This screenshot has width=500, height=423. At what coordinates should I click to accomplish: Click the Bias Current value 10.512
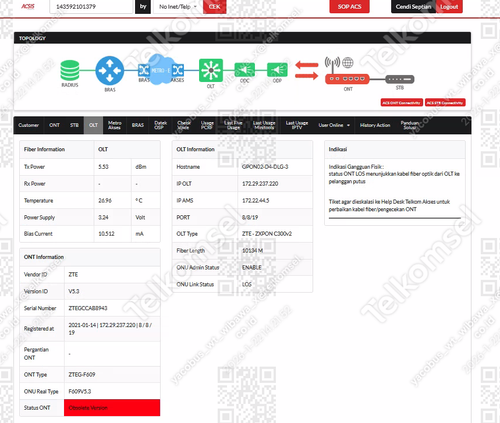pos(106,234)
